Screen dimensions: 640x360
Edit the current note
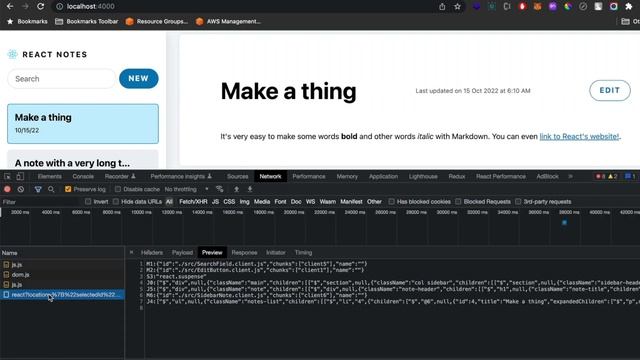tap(610, 91)
